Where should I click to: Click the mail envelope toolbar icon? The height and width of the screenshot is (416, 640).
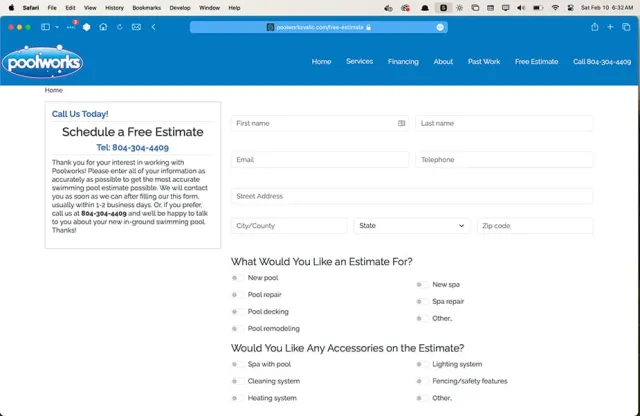(136, 27)
